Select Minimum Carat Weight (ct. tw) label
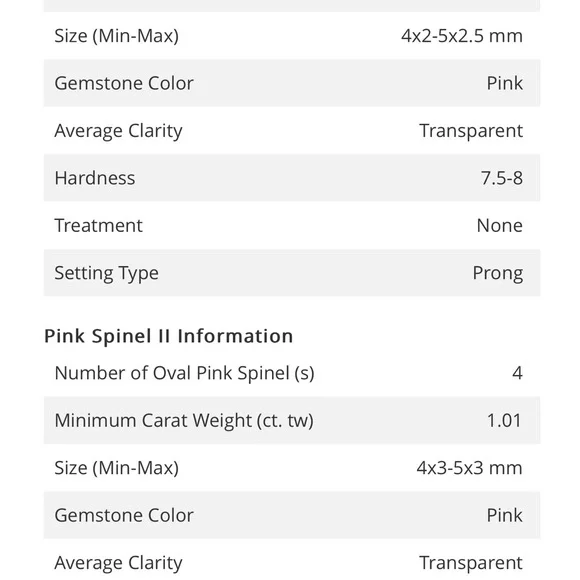 click(184, 421)
